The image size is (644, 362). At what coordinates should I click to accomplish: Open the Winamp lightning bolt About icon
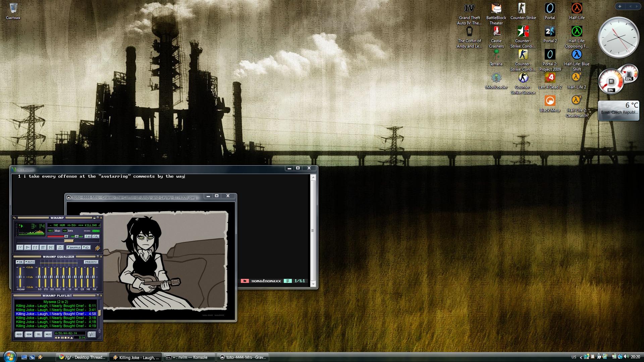coord(98,248)
